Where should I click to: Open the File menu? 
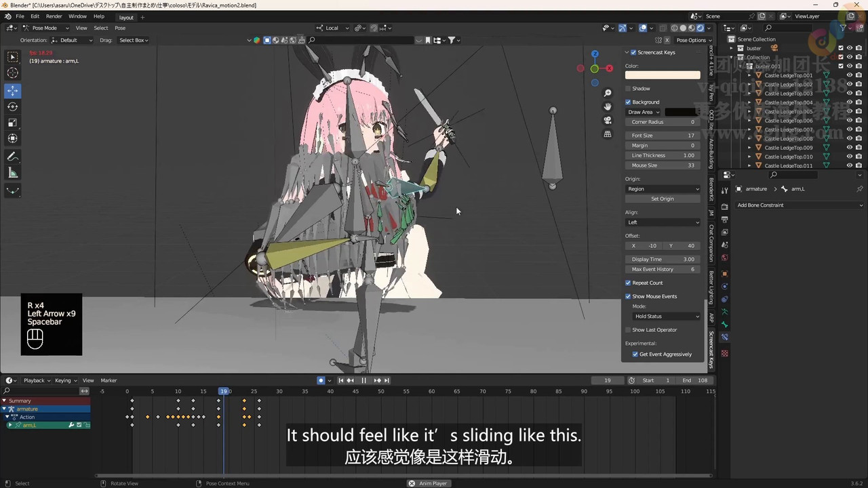20,16
